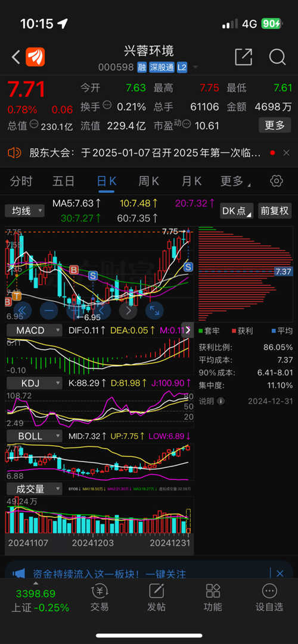The width and height of the screenshot is (298, 644).
Task: Open 发帖 post composer
Action: 156,597
